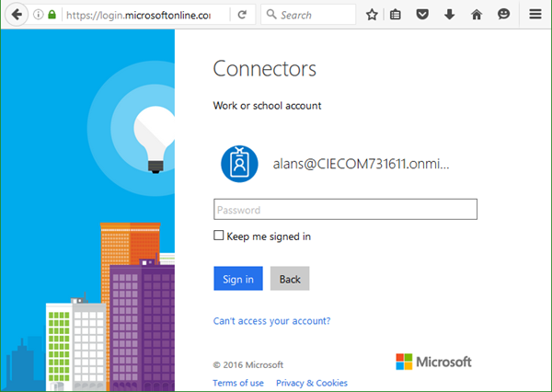
Task: Click the Back button
Action: tap(290, 279)
